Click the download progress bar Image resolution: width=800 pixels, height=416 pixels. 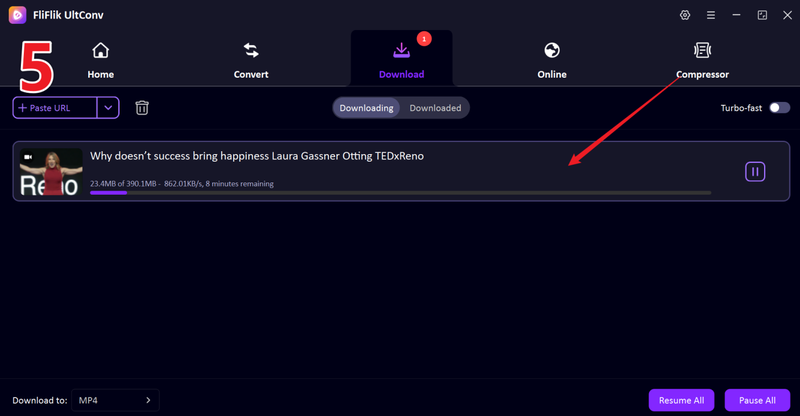(401, 193)
